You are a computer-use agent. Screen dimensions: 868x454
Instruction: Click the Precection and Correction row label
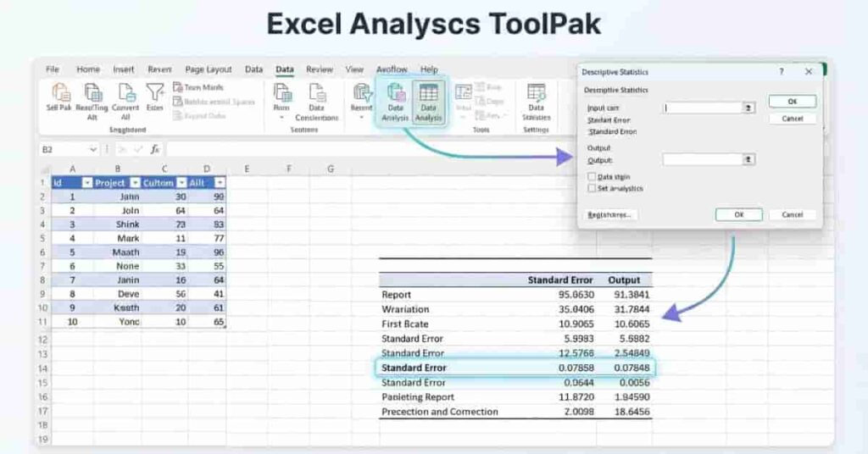(440, 412)
